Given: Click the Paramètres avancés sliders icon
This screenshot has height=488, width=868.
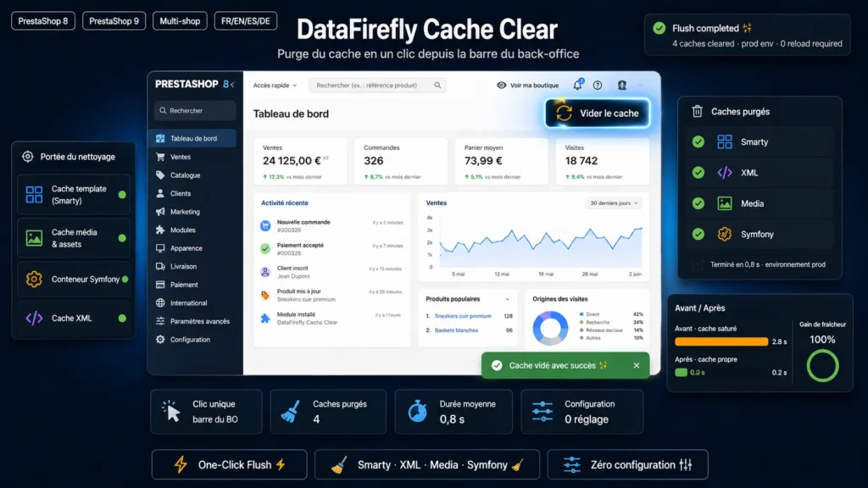Looking at the screenshot, I should [160, 321].
